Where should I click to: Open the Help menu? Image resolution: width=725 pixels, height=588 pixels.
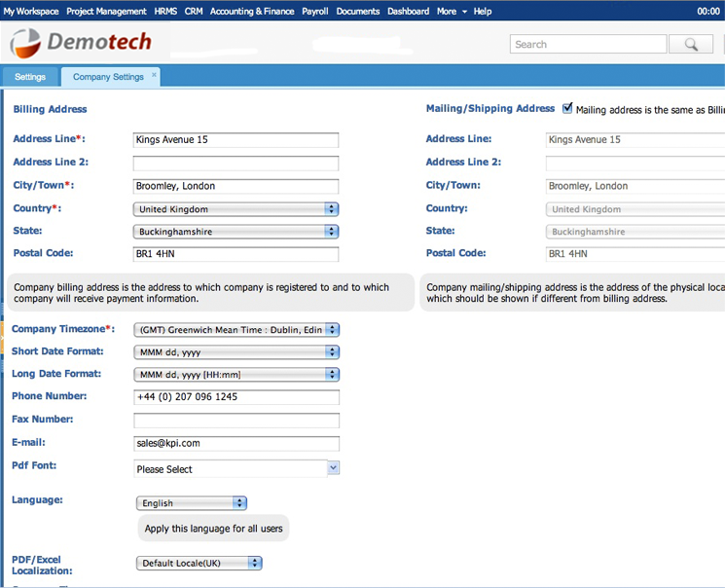point(483,11)
